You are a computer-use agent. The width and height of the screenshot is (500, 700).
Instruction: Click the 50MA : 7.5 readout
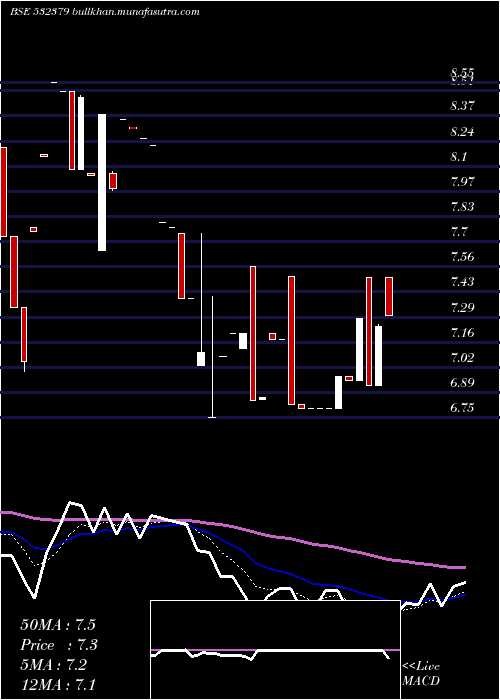click(58, 625)
